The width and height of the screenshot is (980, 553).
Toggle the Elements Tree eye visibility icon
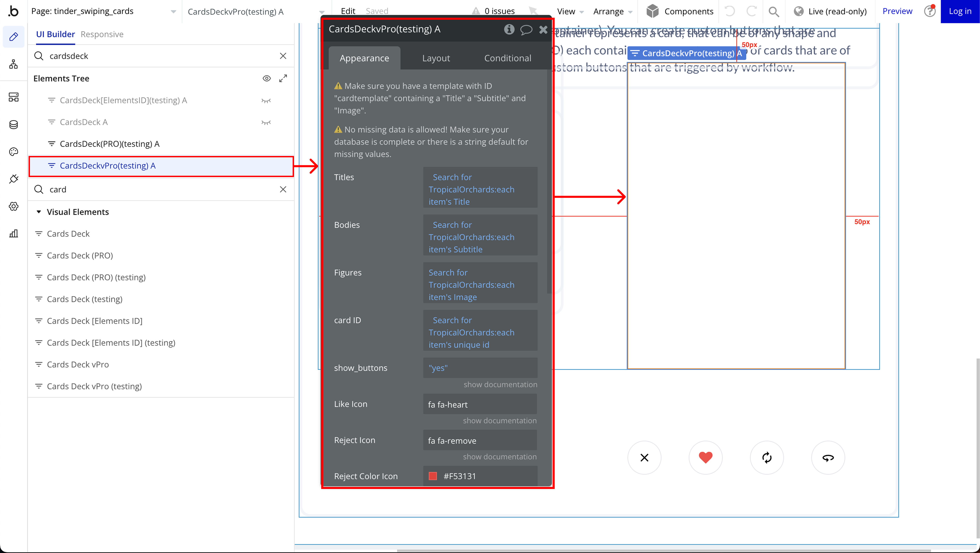tap(267, 78)
